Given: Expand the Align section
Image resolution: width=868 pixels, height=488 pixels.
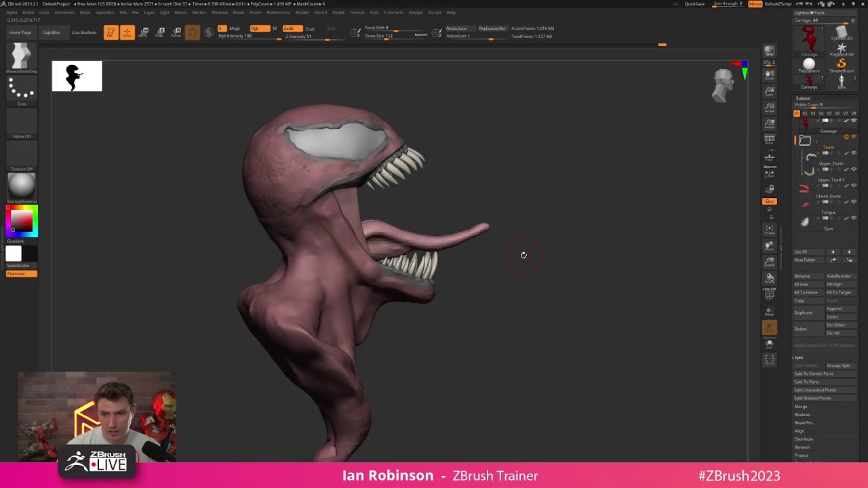Looking at the screenshot, I should [x=800, y=431].
